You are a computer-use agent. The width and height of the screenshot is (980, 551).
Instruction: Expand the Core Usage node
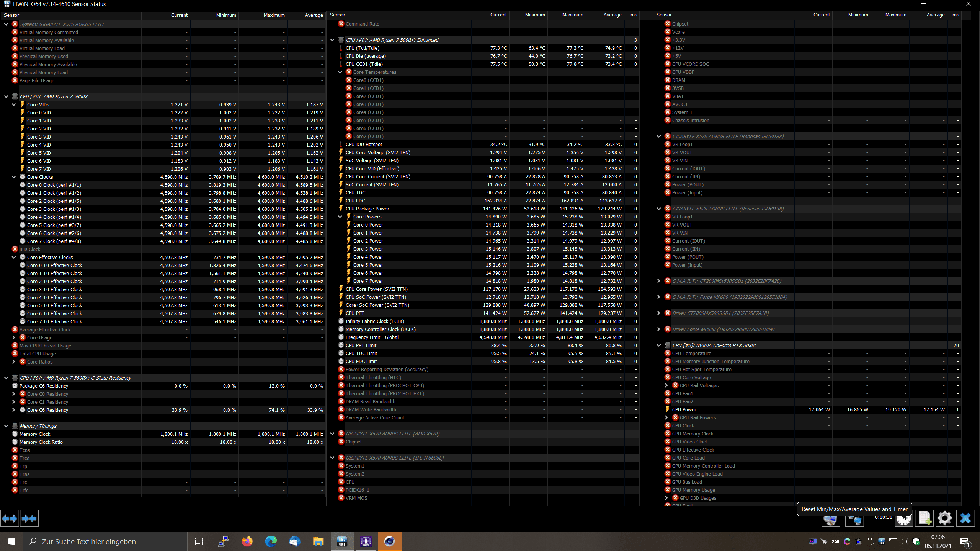pos(14,337)
